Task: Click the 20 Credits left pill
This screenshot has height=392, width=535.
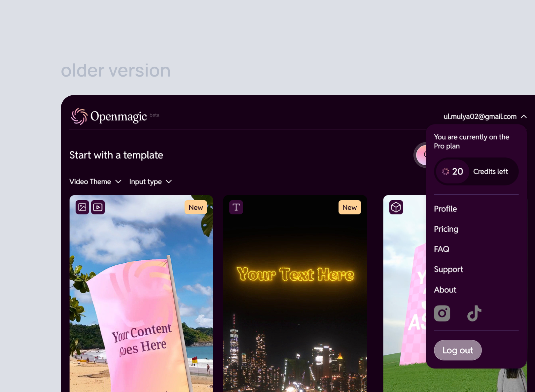Action: 476,172
